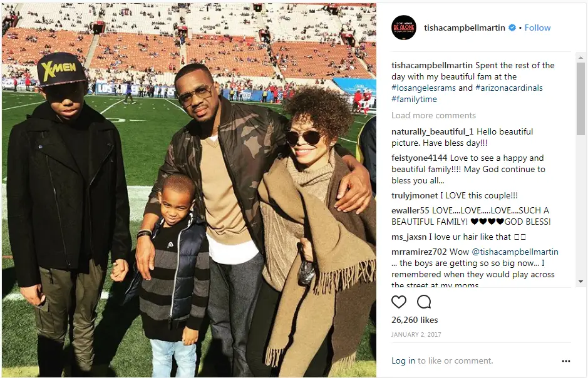Visit naturally_beautiful_1's profile
This screenshot has height=378, width=588.
(x=432, y=132)
